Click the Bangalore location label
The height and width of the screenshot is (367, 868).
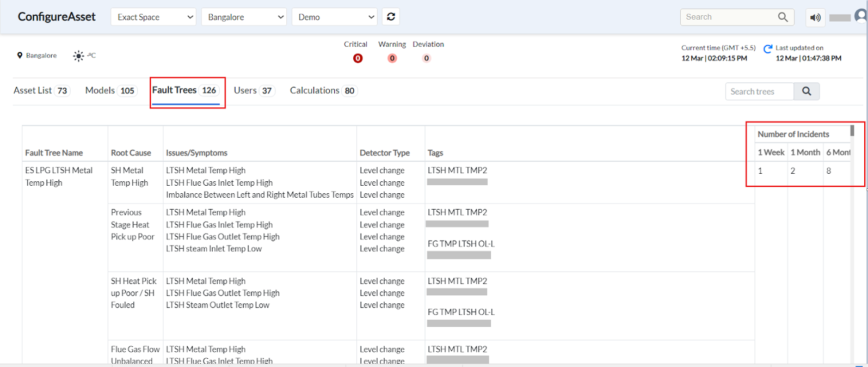pos(41,56)
